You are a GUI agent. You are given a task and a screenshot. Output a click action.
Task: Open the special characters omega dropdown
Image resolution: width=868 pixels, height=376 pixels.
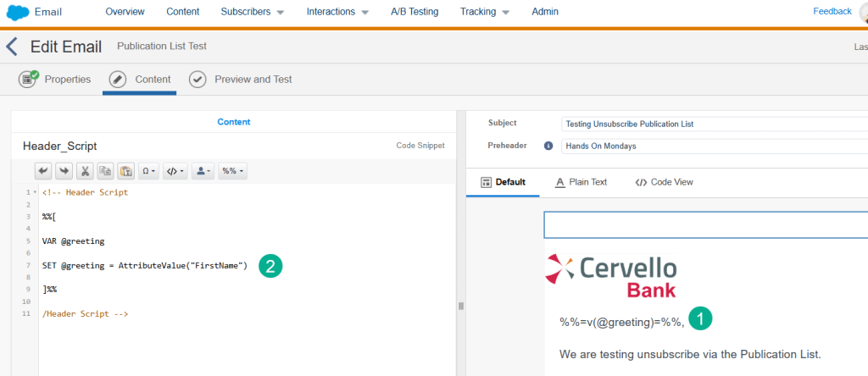point(149,171)
